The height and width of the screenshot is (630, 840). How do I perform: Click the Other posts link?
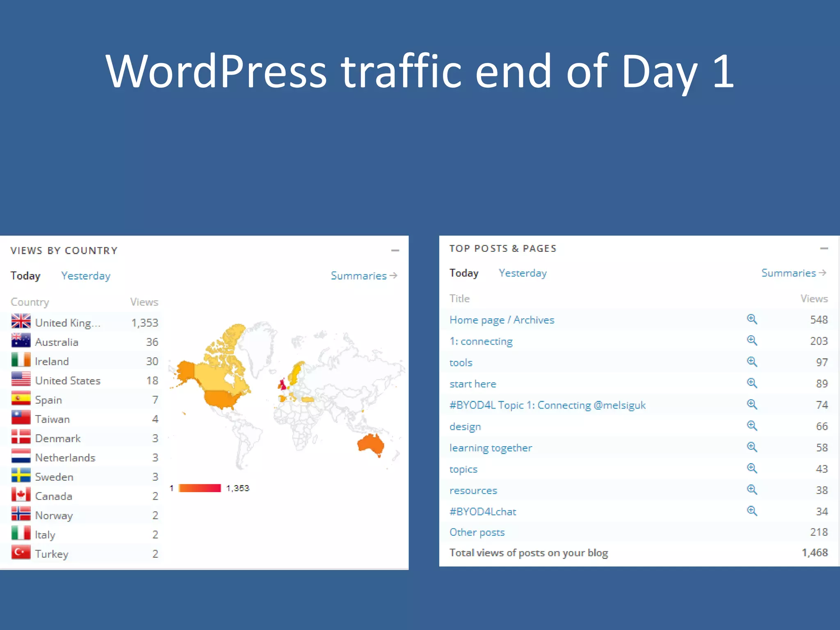click(477, 532)
